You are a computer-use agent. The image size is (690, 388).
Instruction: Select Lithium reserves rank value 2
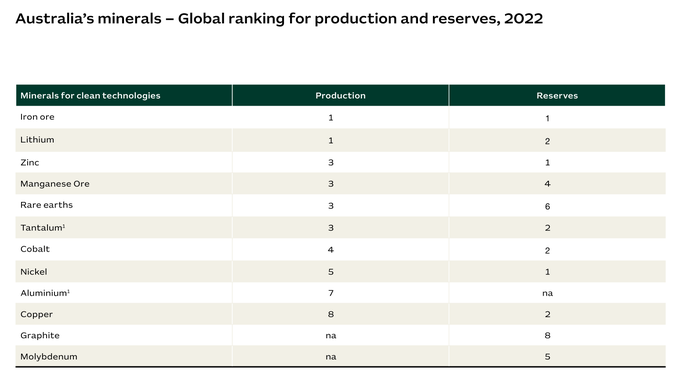point(547,141)
